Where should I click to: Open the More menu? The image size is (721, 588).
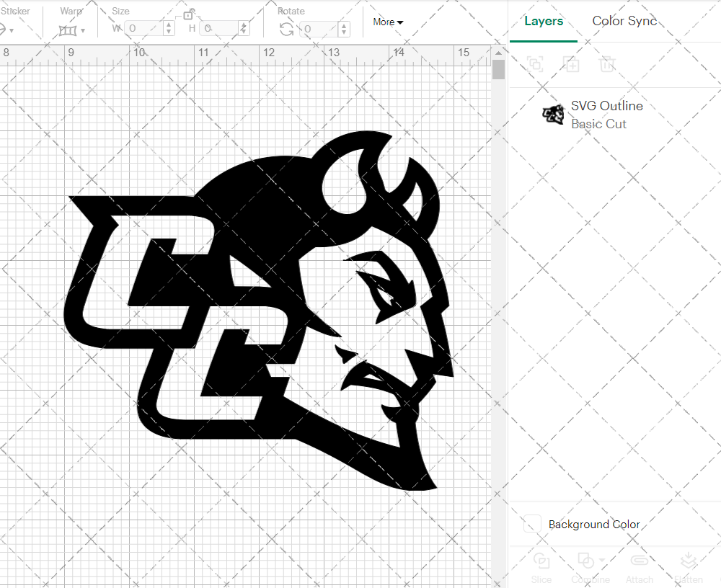[388, 22]
